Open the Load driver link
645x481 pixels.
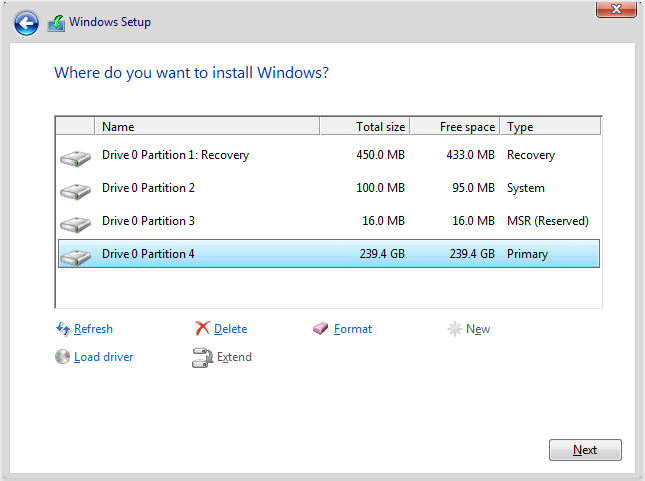tap(103, 357)
